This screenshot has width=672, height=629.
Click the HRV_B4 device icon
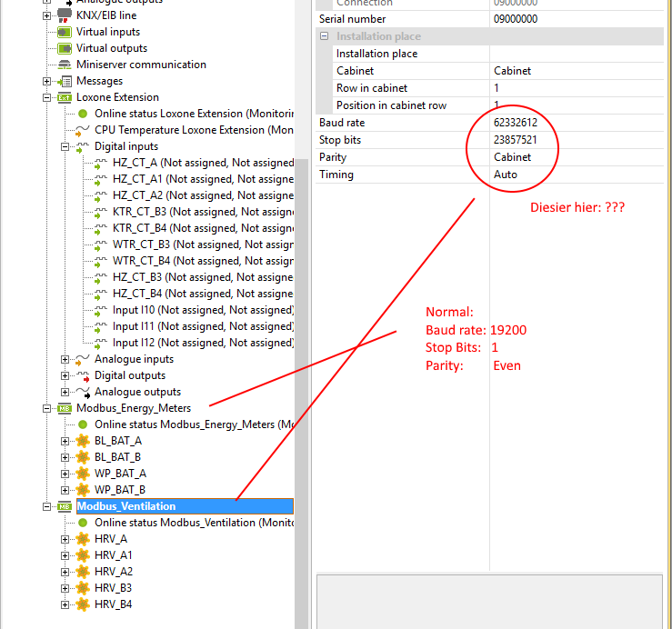(x=83, y=604)
